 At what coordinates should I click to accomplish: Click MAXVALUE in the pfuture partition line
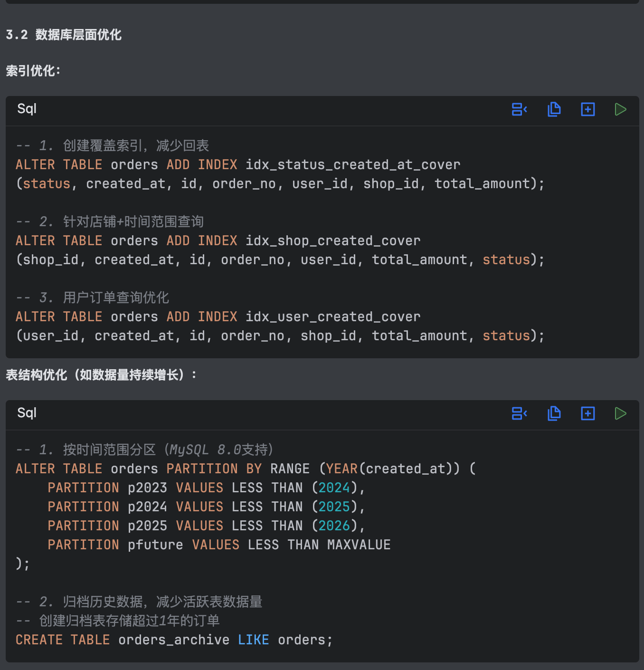pos(359,545)
